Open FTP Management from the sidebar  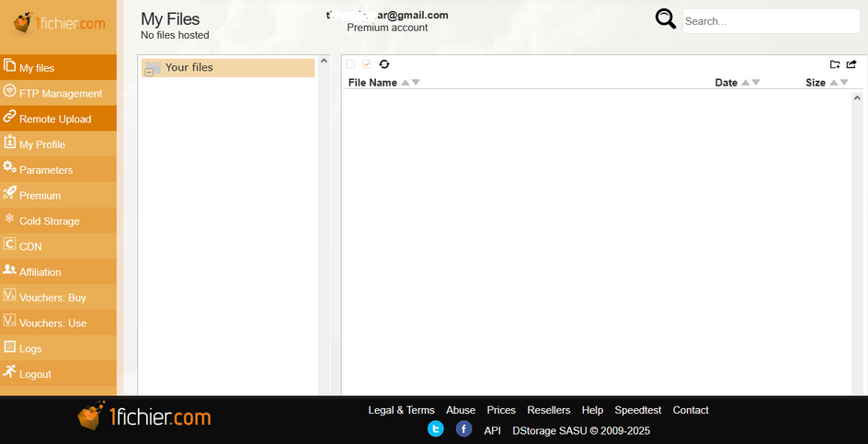point(60,94)
